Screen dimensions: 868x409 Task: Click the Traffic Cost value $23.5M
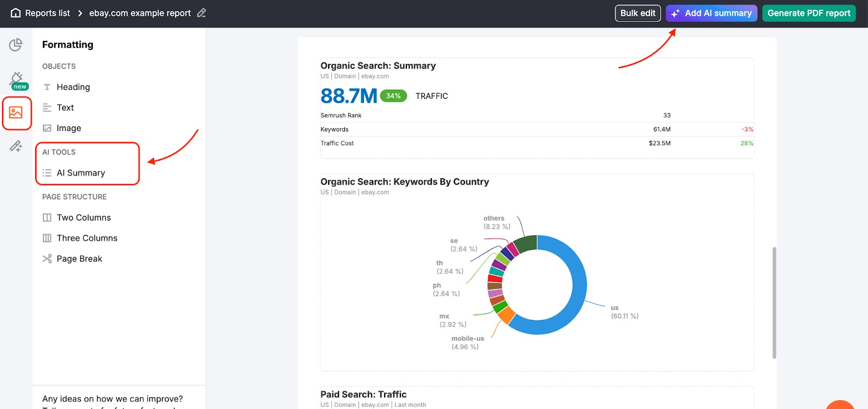[660, 143]
